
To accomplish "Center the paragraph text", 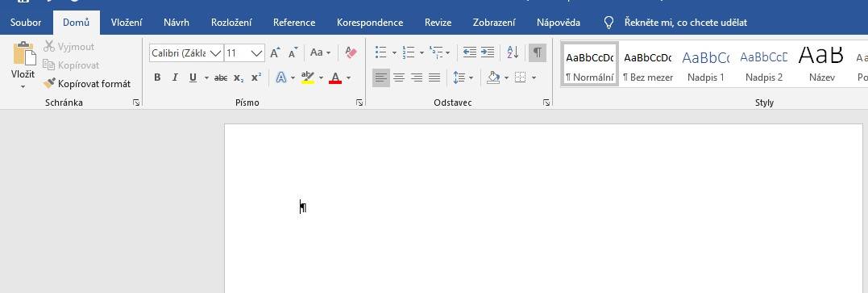I will pos(399,77).
